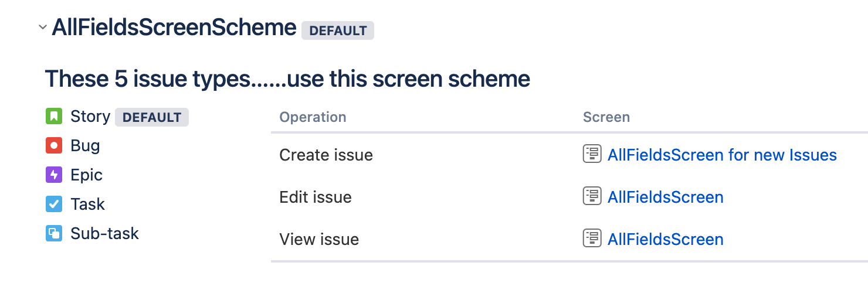Click the DEFAULT badge beside Story
The width and height of the screenshot is (868, 293).
(x=152, y=117)
